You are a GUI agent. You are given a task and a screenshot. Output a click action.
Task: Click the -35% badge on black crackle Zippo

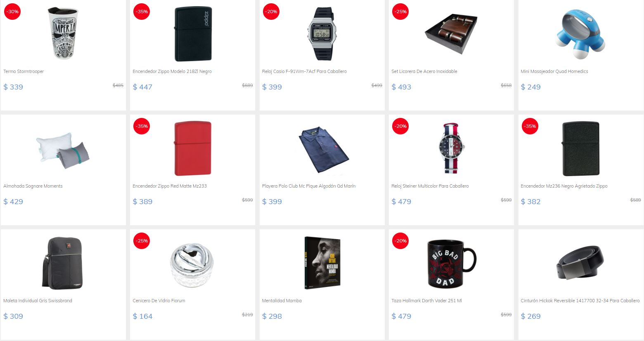pyautogui.click(x=530, y=126)
